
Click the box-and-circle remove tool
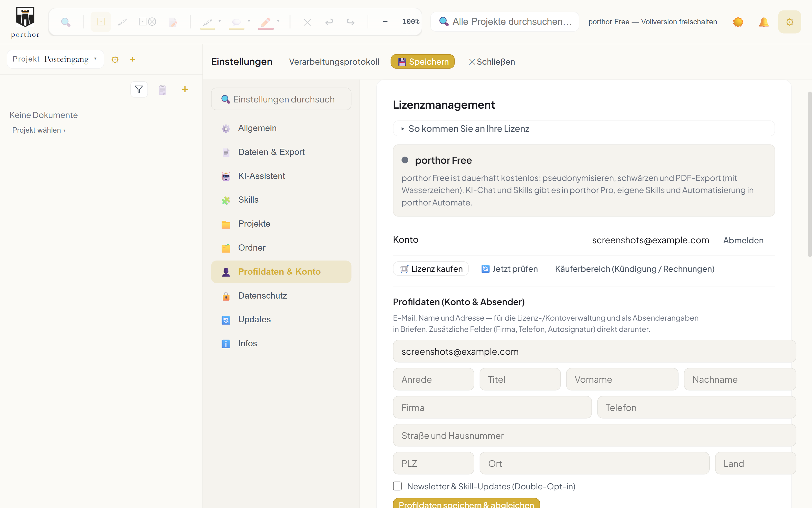coord(147,22)
